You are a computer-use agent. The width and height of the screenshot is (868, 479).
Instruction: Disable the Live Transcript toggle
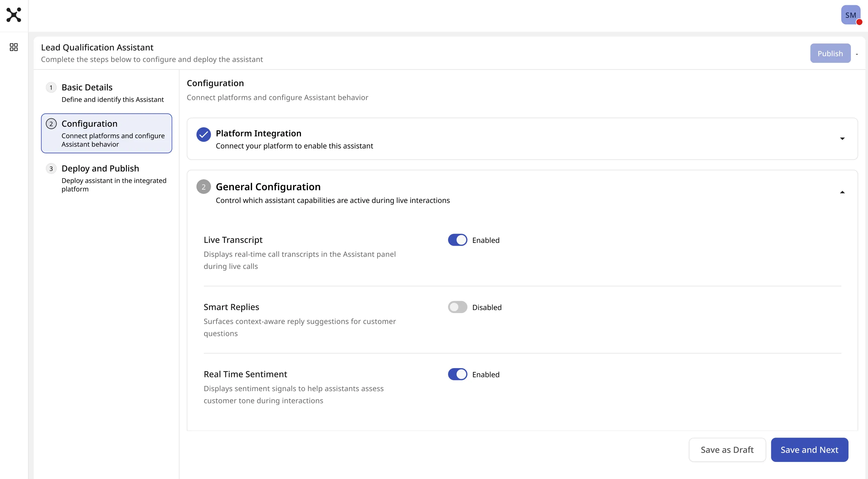[458, 240]
